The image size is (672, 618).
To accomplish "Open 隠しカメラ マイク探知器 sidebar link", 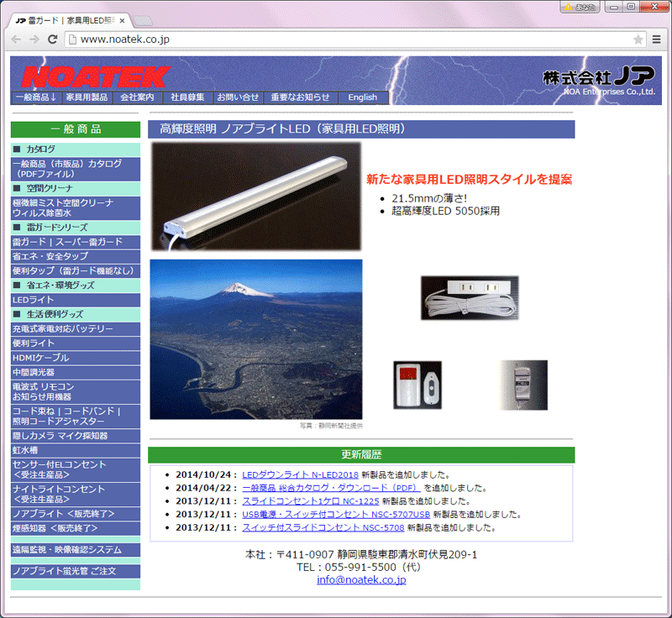I will tap(76, 436).
